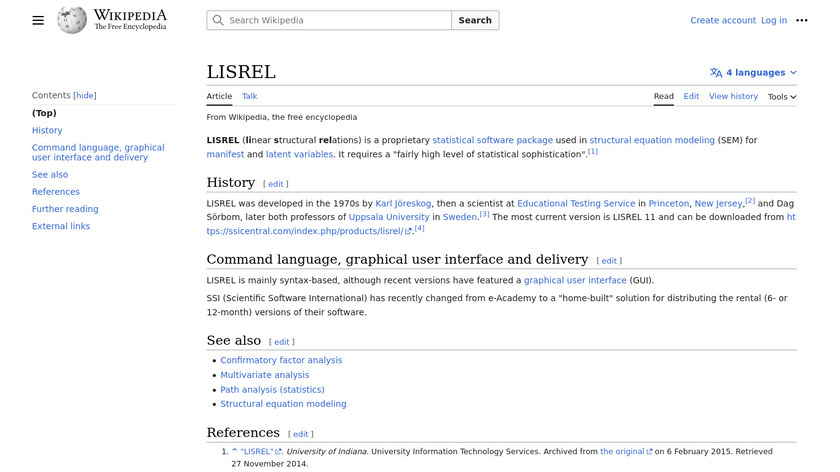
Task: Open Multivariate analysis link
Action: 265,375
